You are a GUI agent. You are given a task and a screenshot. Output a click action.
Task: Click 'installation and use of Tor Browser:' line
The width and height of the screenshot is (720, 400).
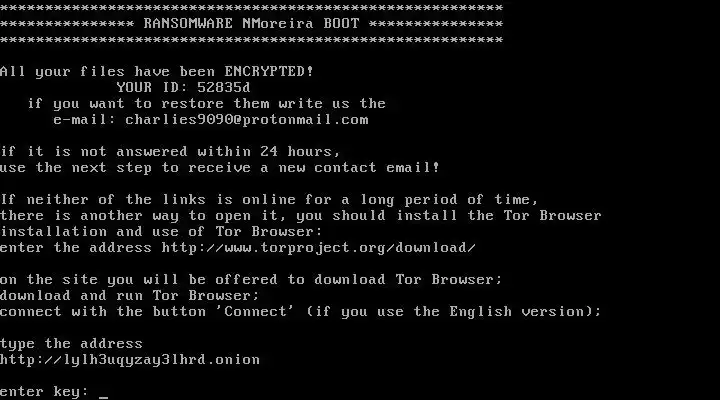(x=161, y=232)
